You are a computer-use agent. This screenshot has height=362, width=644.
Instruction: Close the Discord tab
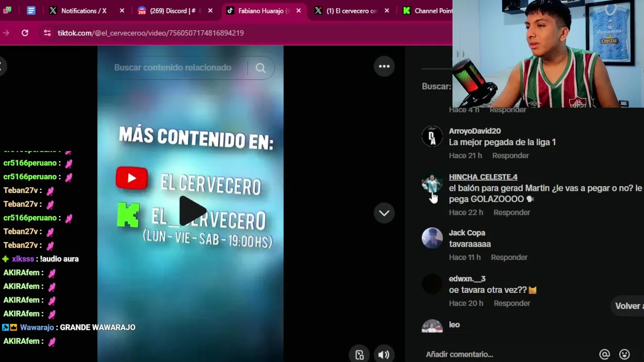coord(210,11)
